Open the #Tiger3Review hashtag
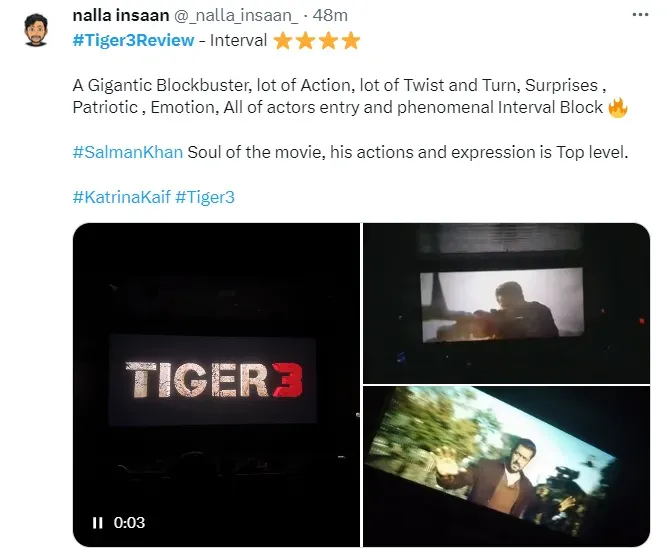This screenshot has width=668, height=555. click(133, 40)
